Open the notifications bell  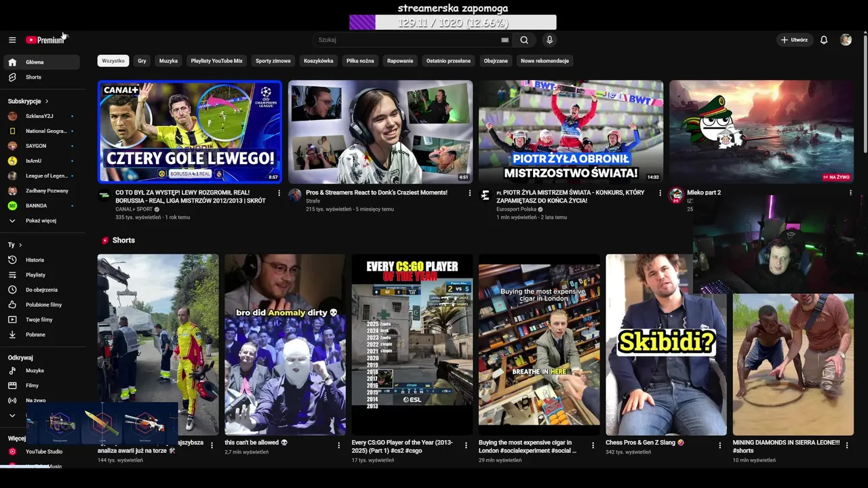tap(824, 40)
